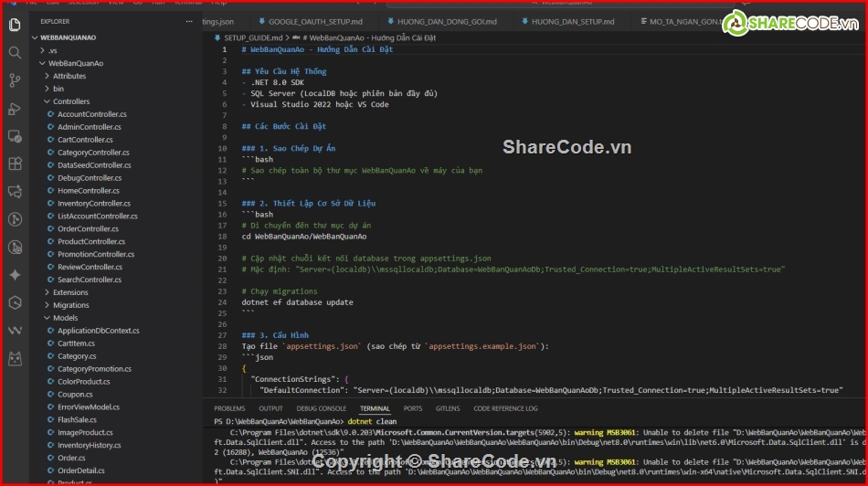Open ErrorViewModel.cs
This screenshot has width=868, height=486.
pyautogui.click(x=89, y=407)
